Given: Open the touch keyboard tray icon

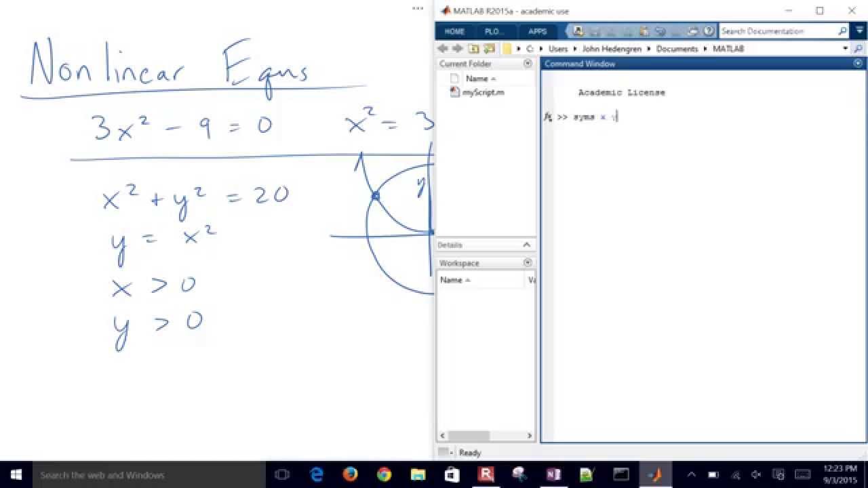Looking at the screenshot, I should click(x=802, y=474).
